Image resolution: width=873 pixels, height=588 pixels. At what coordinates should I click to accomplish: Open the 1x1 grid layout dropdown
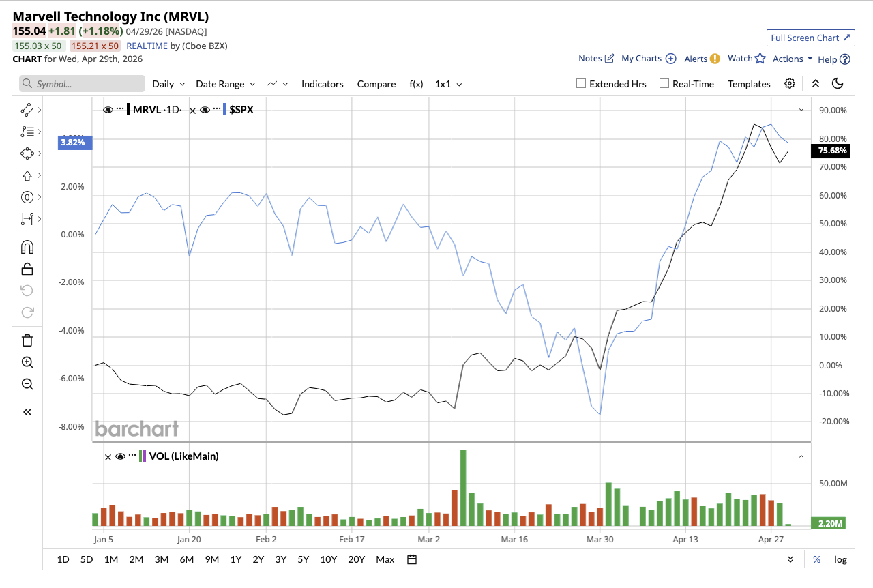pos(448,84)
